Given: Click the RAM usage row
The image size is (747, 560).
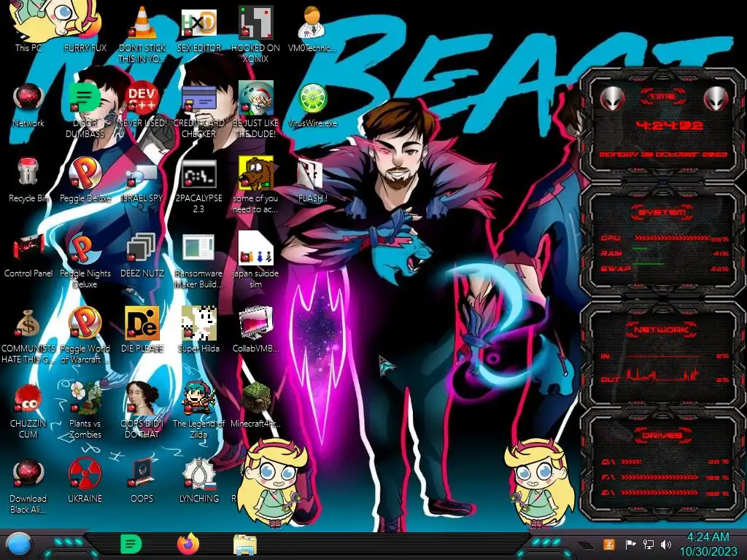Looking at the screenshot, I should (665, 253).
